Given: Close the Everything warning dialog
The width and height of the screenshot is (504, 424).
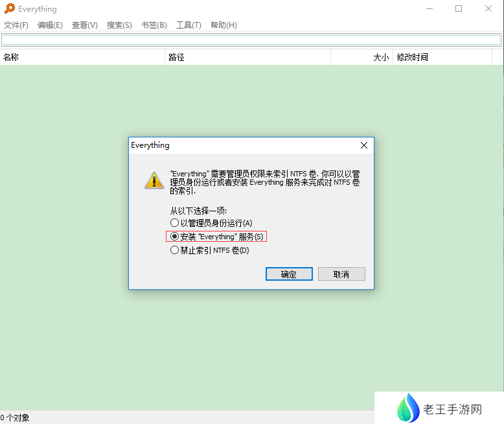Looking at the screenshot, I should [364, 145].
